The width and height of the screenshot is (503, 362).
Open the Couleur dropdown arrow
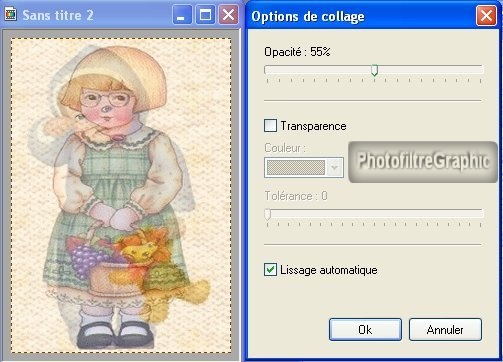click(335, 167)
